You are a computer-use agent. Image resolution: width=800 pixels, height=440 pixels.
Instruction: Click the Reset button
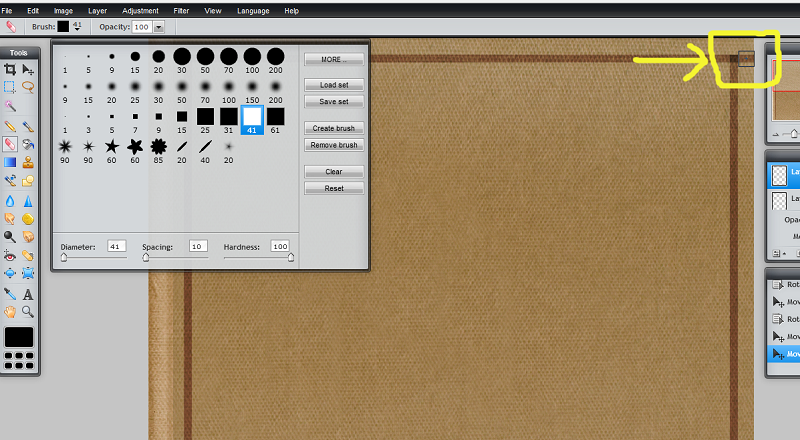[334, 188]
